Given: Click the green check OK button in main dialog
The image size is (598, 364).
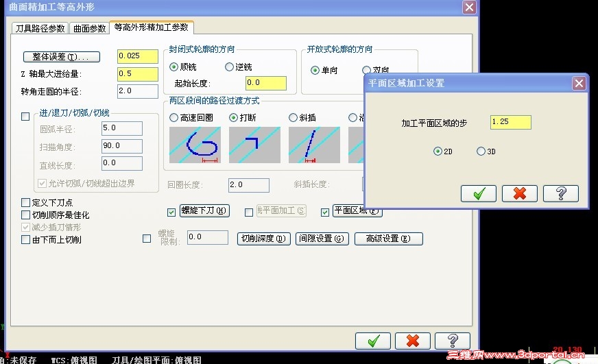Looking at the screenshot, I should [x=373, y=341].
